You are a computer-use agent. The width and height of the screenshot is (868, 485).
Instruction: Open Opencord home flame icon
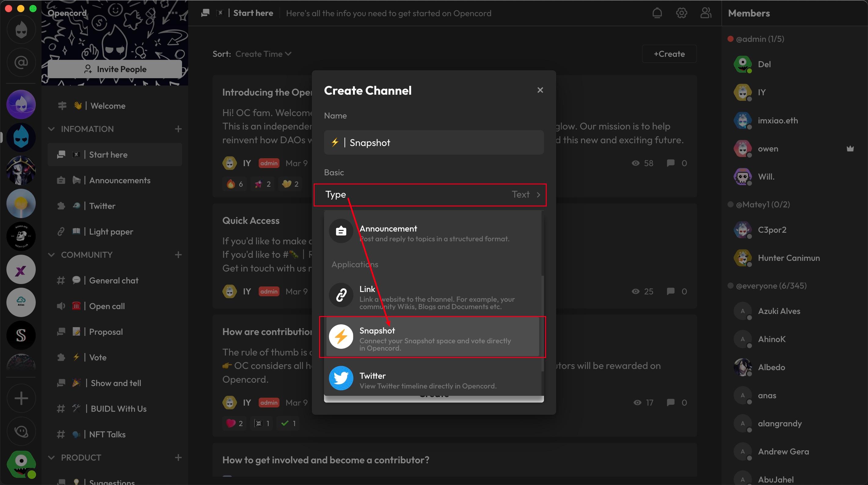(21, 30)
